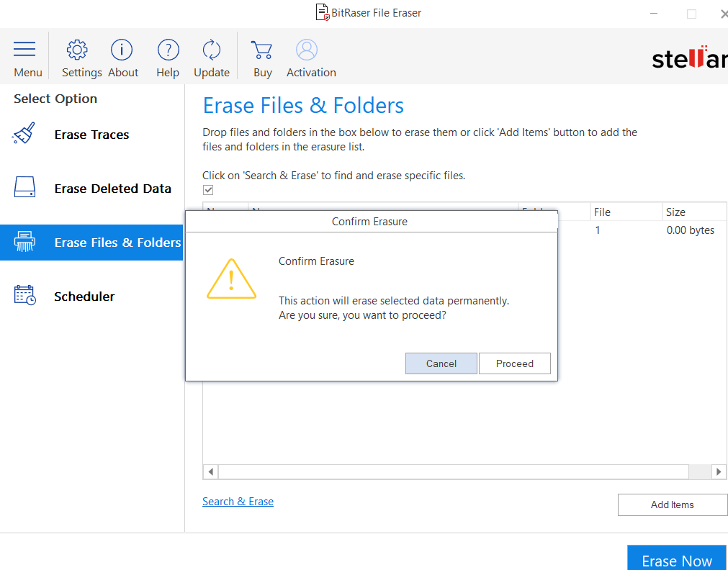Image resolution: width=728 pixels, height=570 pixels.
Task: Click the Settings label in toolbar
Action: 81,73
